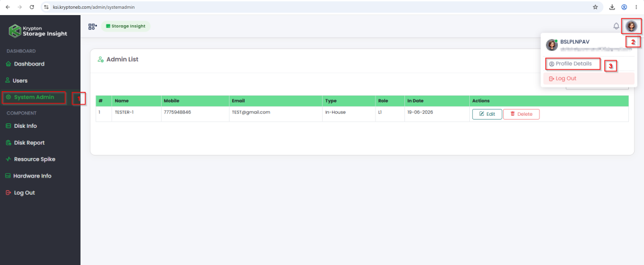Open Profile Details from the dropdown
Screen dimensions: 644x265
(574, 64)
